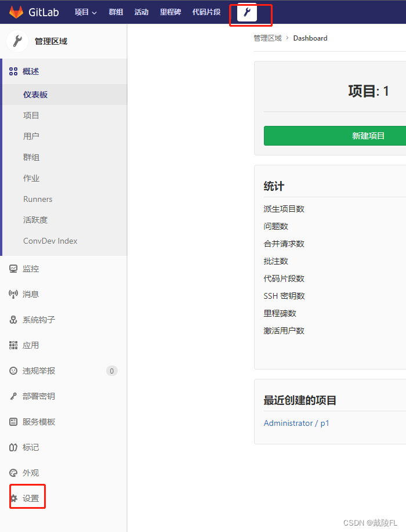Click the 服务模板 template icon

coord(13,422)
